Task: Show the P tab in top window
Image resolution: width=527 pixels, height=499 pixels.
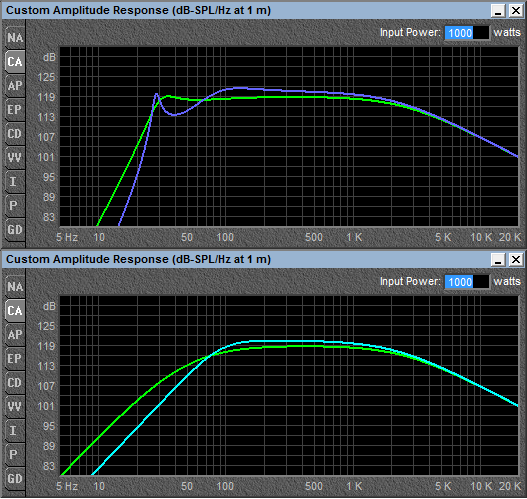Action: coord(15,205)
